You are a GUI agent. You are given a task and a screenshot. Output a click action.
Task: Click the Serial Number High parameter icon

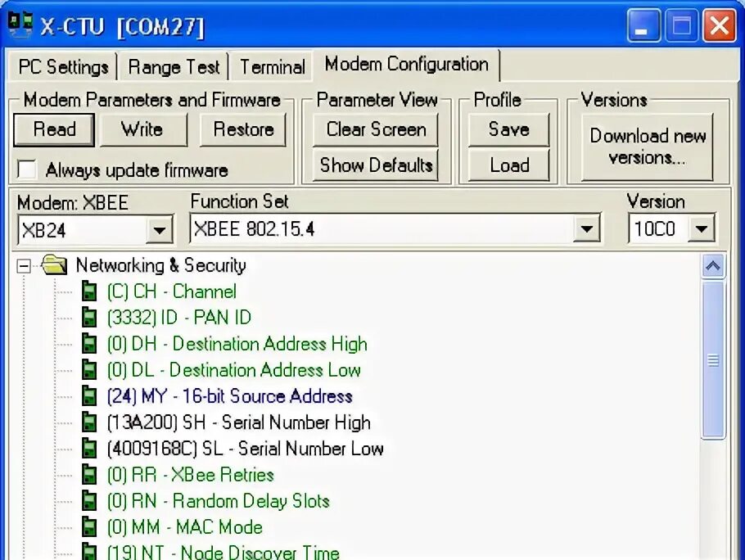[x=89, y=422]
